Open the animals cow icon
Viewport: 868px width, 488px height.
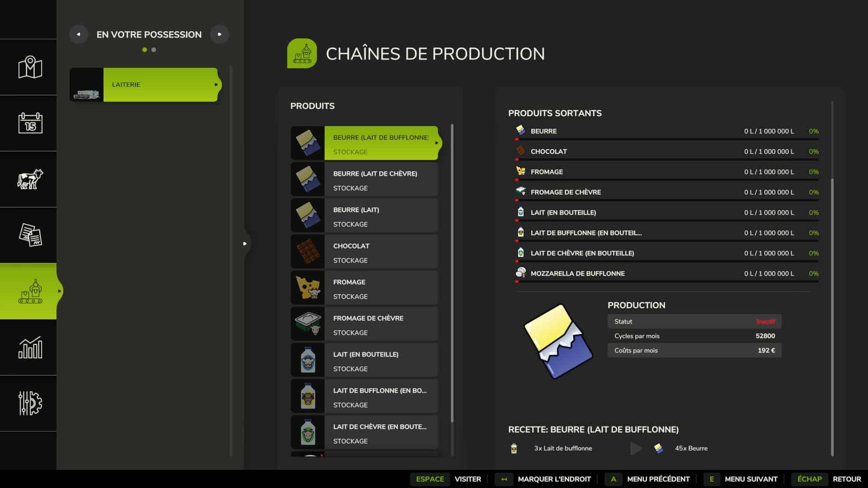[x=30, y=179]
